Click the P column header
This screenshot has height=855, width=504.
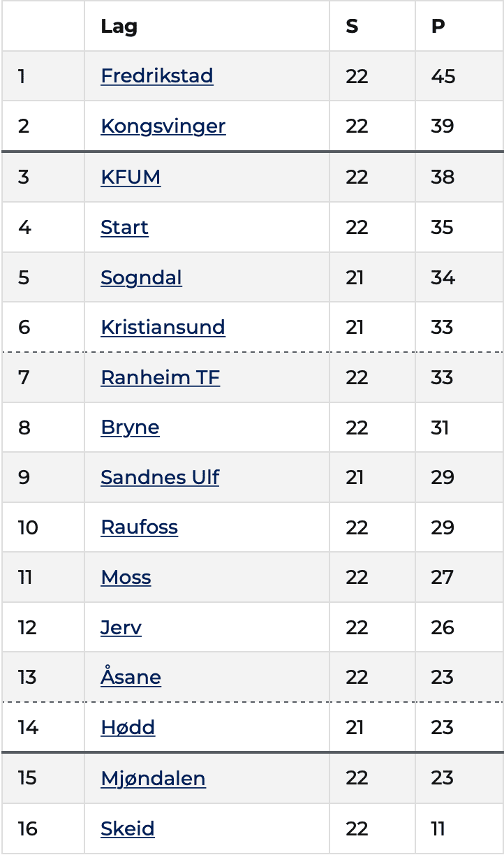[438, 26]
